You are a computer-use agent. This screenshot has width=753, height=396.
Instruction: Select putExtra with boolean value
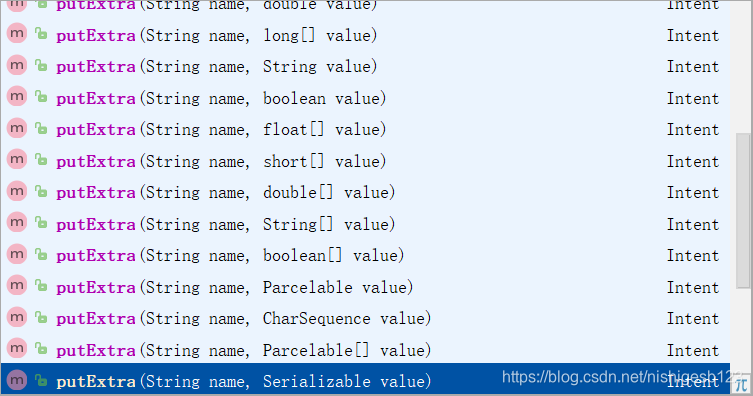[x=365, y=98]
